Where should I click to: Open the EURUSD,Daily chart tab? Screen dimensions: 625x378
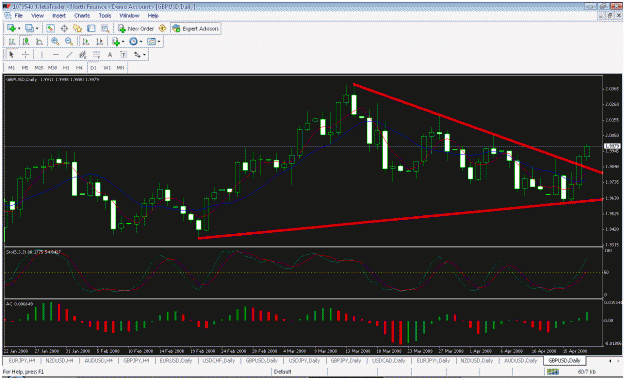(x=175, y=360)
